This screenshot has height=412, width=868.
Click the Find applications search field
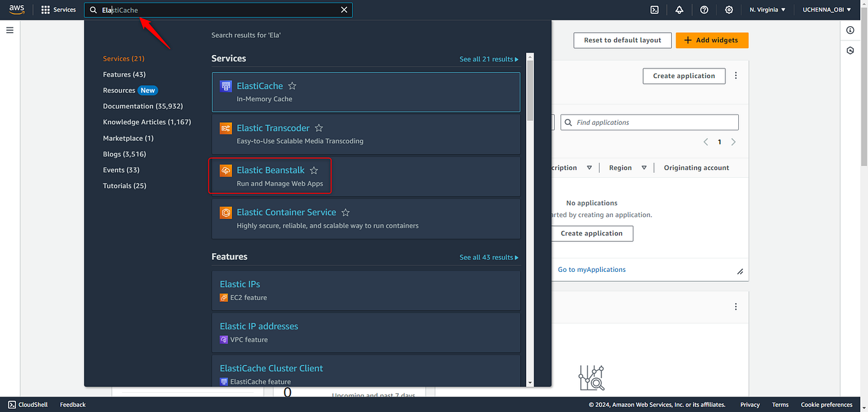click(x=649, y=122)
